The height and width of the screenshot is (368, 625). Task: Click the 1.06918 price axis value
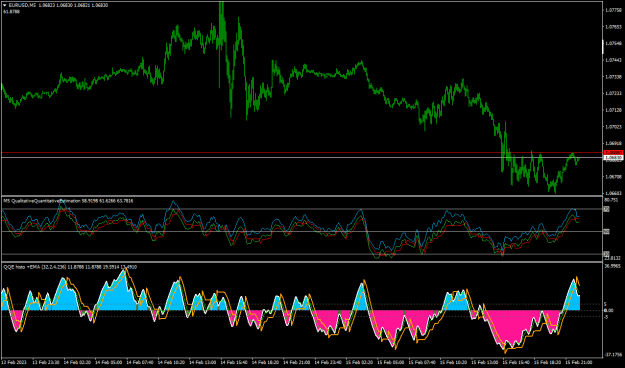613,143
